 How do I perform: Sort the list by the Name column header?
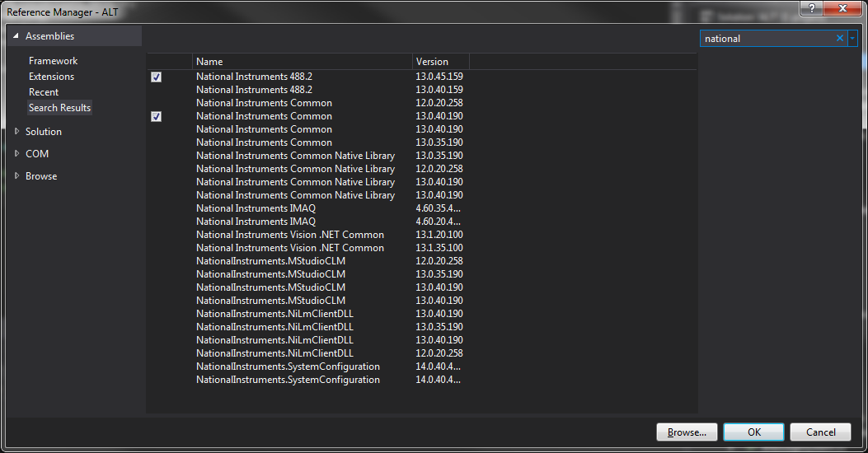303,62
